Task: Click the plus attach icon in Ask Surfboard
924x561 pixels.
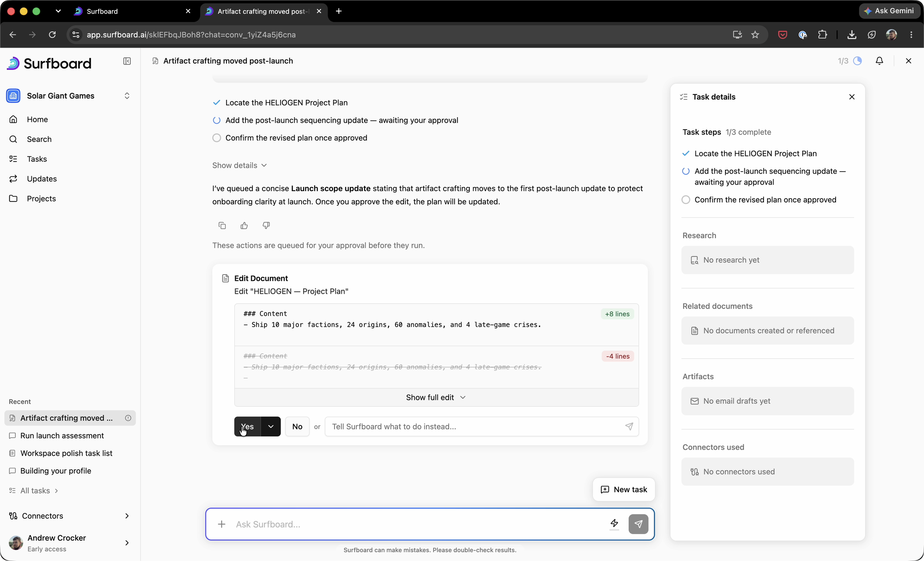Action: click(x=222, y=524)
